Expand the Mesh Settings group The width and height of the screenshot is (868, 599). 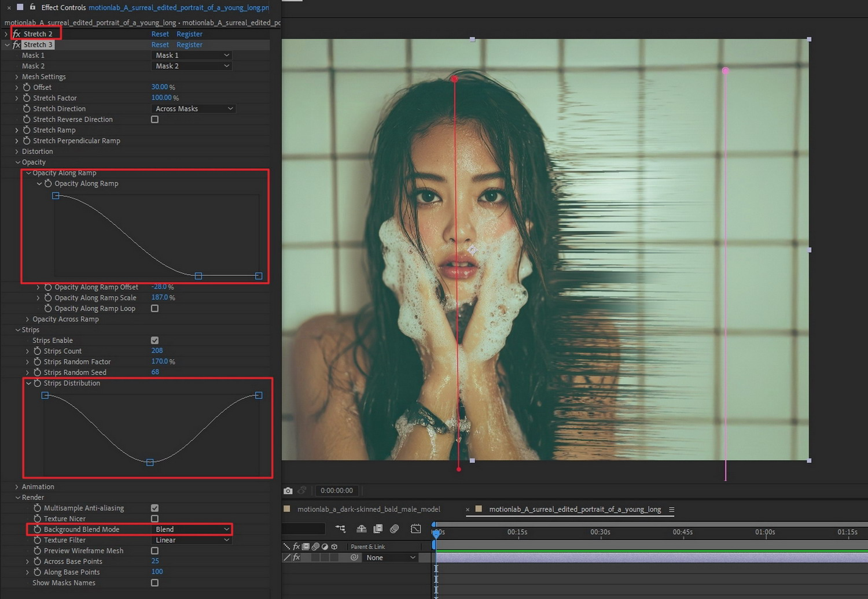17,77
